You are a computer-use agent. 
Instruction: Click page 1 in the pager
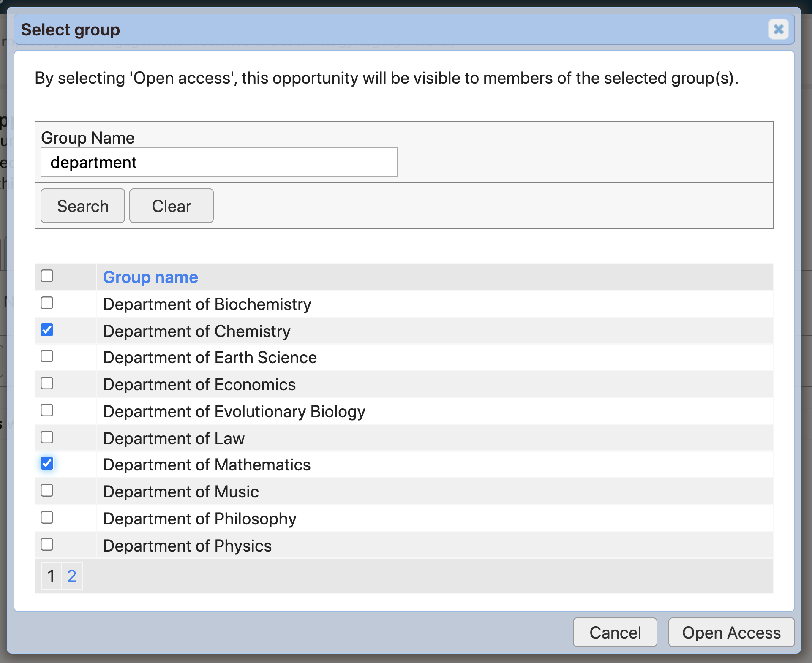pyautogui.click(x=51, y=576)
